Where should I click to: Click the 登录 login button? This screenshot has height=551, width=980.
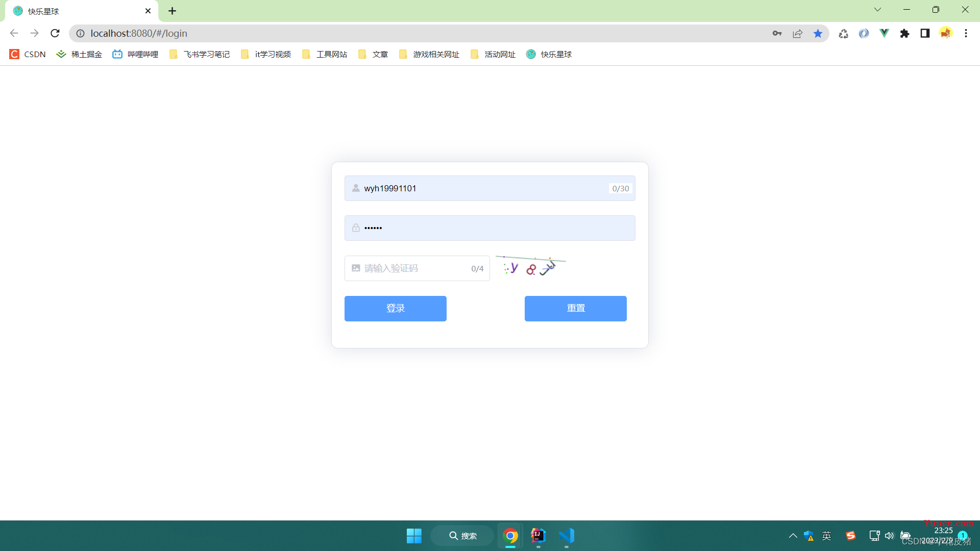[396, 309]
